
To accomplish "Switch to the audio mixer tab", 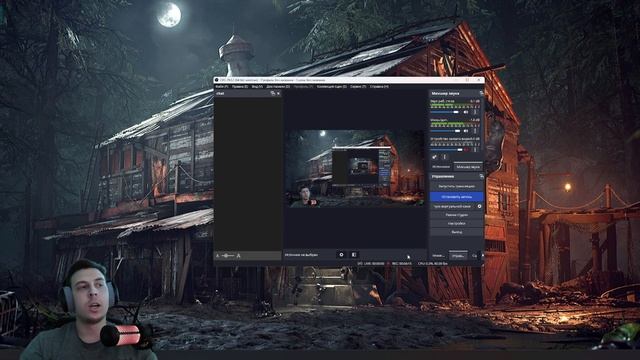I will (468, 167).
